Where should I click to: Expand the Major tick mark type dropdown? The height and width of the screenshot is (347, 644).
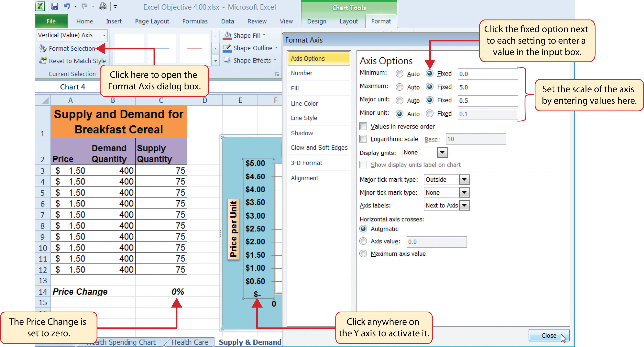tap(465, 180)
